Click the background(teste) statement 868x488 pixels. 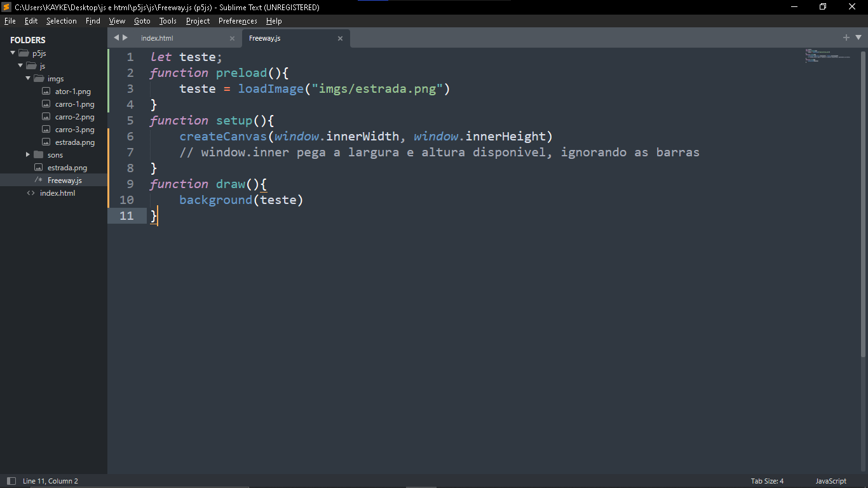(x=241, y=200)
